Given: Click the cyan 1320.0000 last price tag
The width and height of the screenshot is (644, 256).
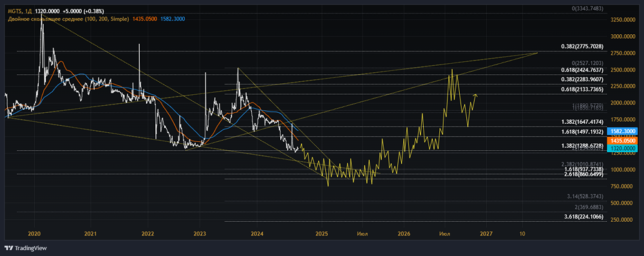Looking at the screenshot, I should [622, 148].
